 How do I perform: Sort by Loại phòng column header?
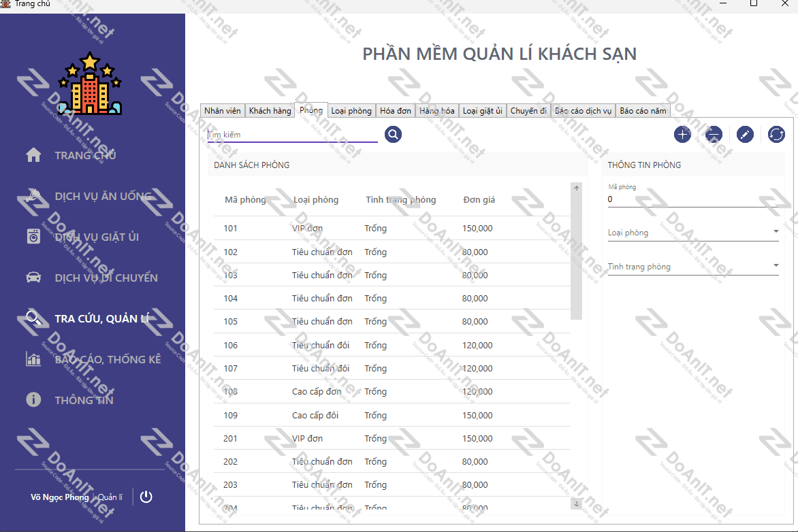point(316,200)
